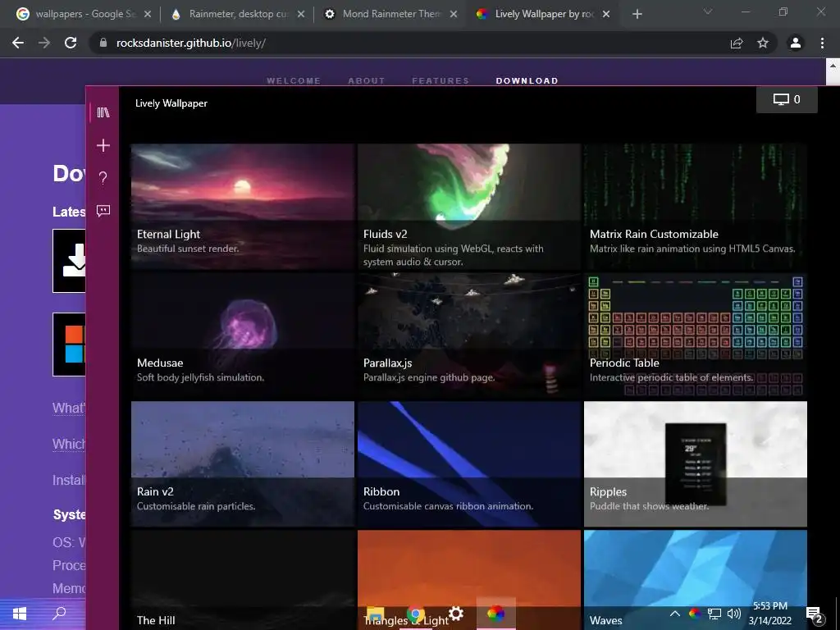Open the Chrome profile icon

tap(796, 43)
